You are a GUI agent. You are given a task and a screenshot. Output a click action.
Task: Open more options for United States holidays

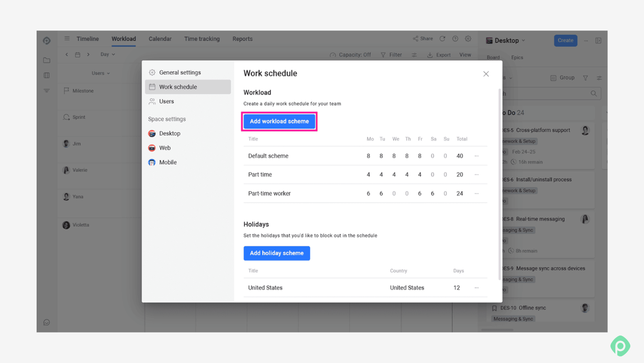coord(476,288)
